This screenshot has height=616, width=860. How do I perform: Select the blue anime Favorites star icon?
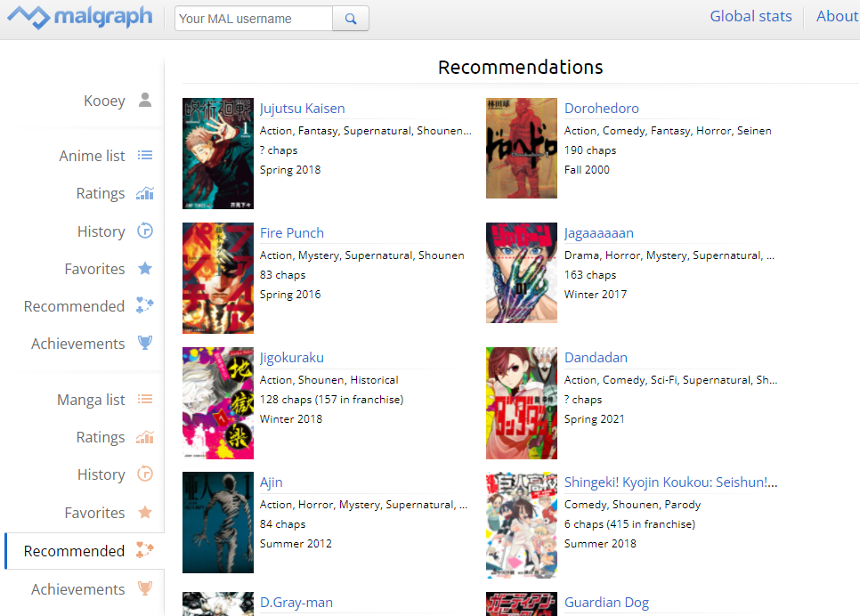(x=145, y=268)
